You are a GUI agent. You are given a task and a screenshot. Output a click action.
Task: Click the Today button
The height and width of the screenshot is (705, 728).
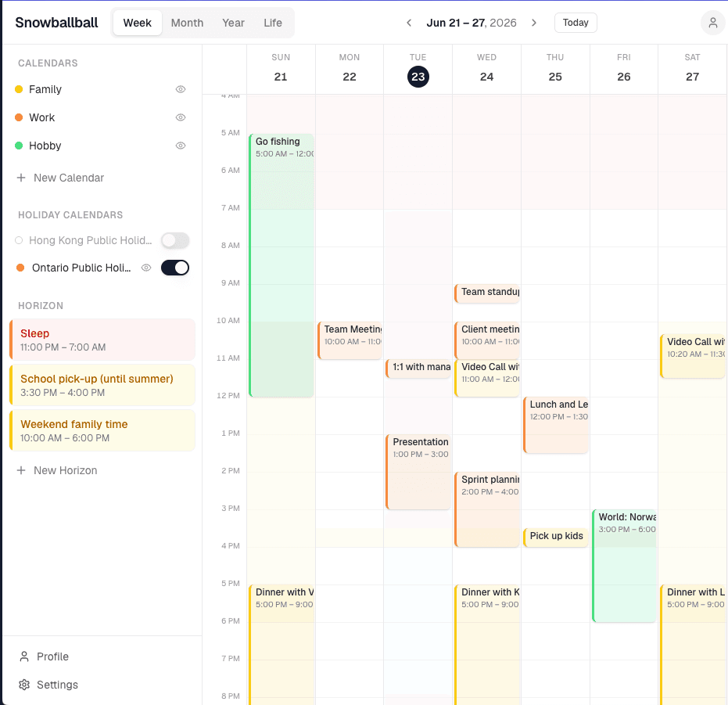(x=576, y=23)
